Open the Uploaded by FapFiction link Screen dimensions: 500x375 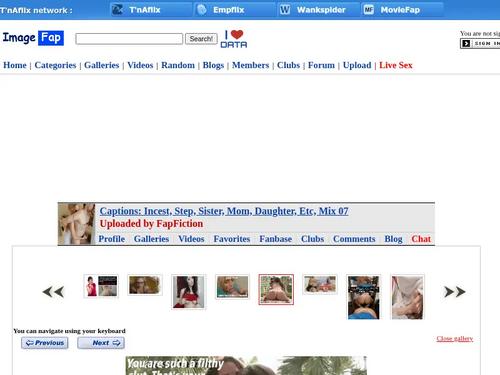[151, 224]
